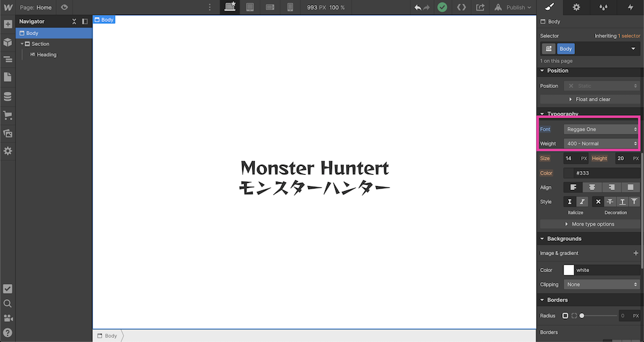Open the Ecommerce cart panel

coord(8,116)
